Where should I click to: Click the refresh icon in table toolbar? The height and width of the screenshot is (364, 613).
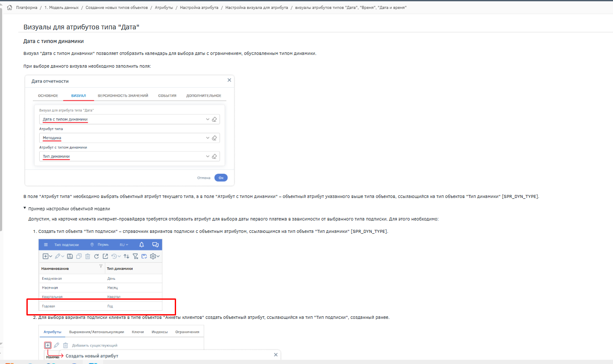tap(96, 256)
